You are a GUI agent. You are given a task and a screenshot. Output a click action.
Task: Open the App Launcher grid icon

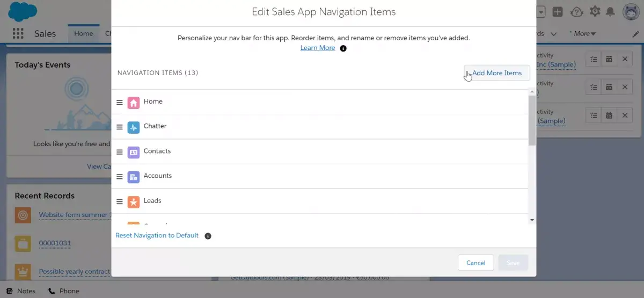18,33
